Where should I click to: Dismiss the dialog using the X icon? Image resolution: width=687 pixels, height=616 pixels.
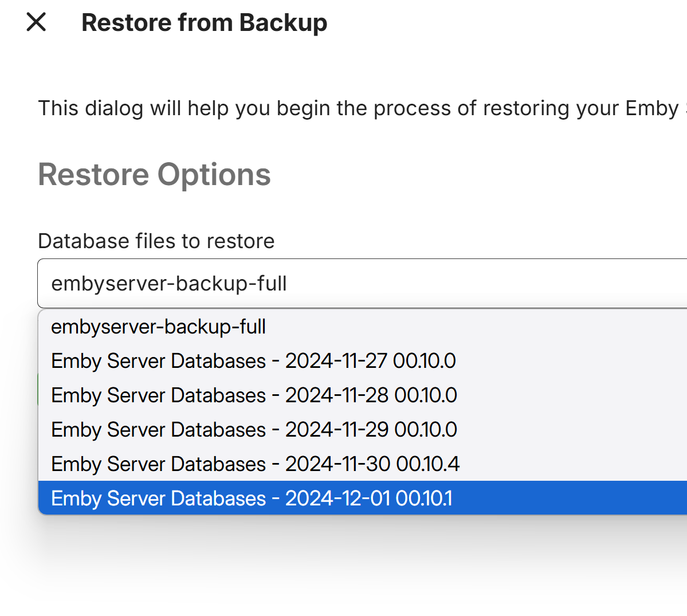[36, 22]
